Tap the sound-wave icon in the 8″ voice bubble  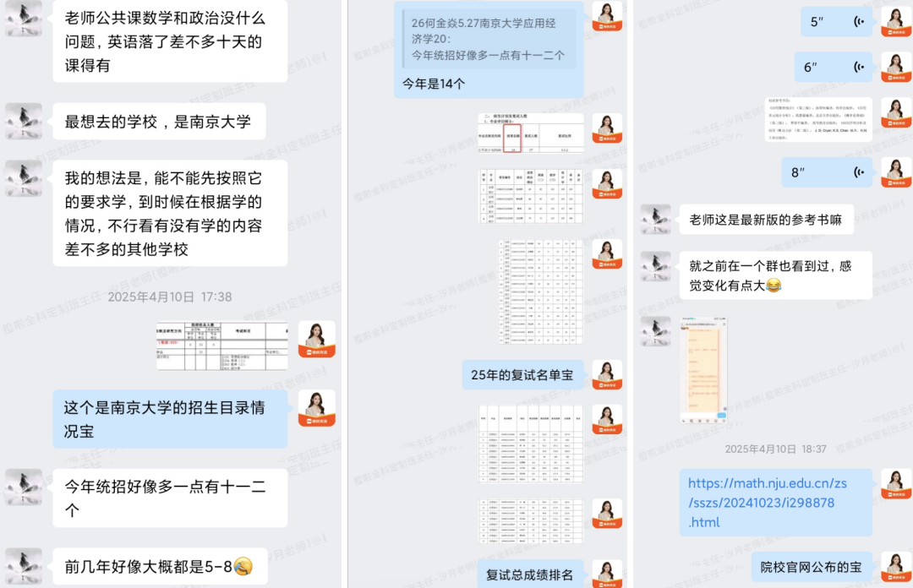[859, 171]
